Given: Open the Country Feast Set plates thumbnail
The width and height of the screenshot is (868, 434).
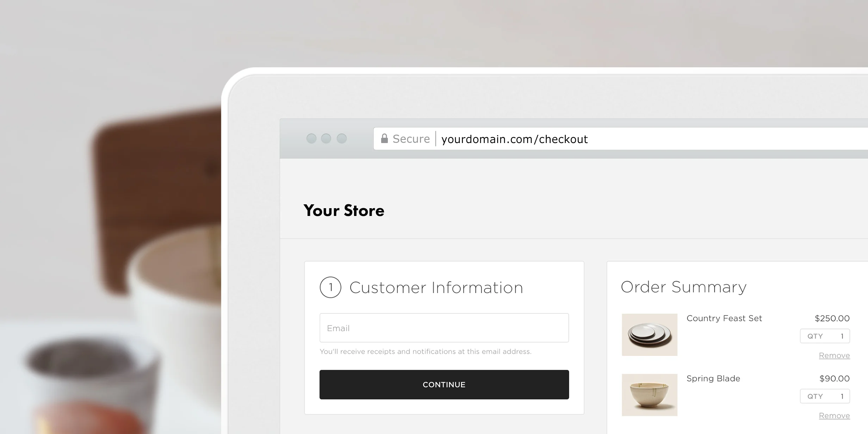Looking at the screenshot, I should 650,335.
